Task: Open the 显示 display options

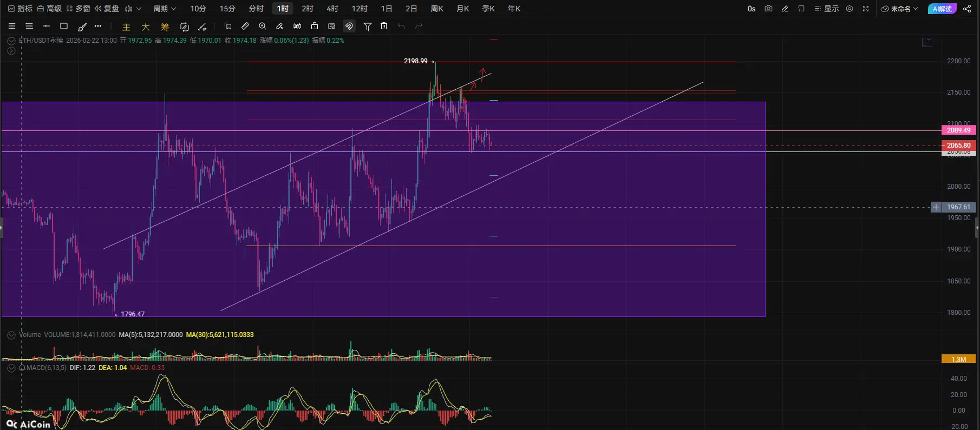Action: [x=827, y=9]
